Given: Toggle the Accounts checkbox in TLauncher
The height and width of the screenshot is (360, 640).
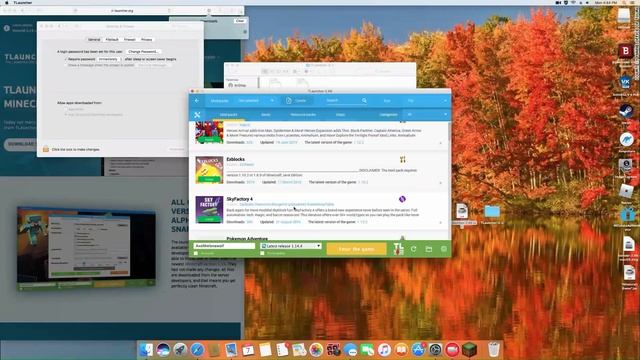Looking at the screenshot, I should 196,253.
